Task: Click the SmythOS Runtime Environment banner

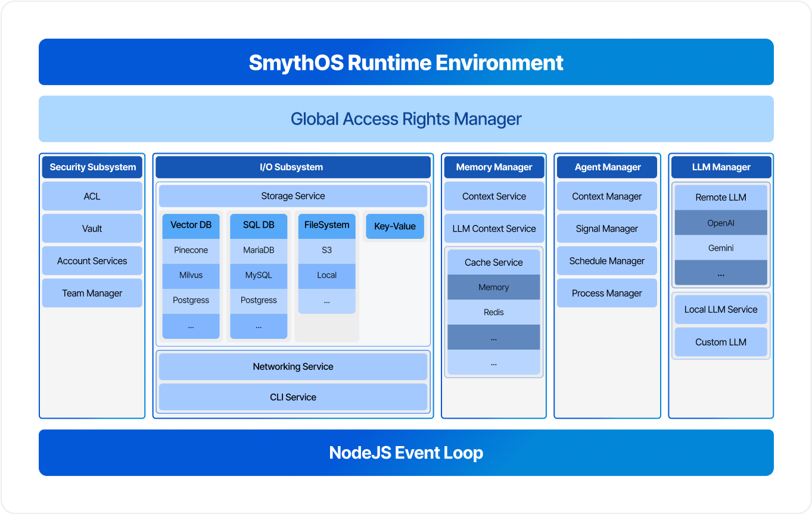Action: click(406, 63)
